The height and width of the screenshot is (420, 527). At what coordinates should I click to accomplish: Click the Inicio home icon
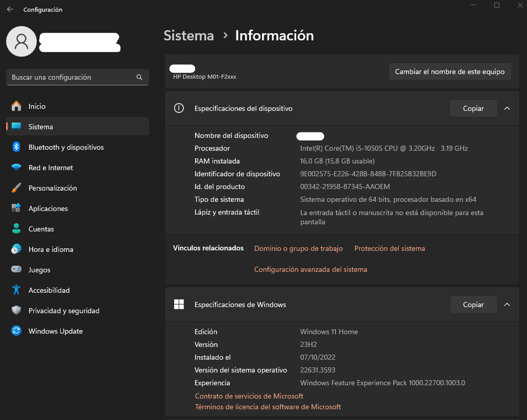point(16,106)
